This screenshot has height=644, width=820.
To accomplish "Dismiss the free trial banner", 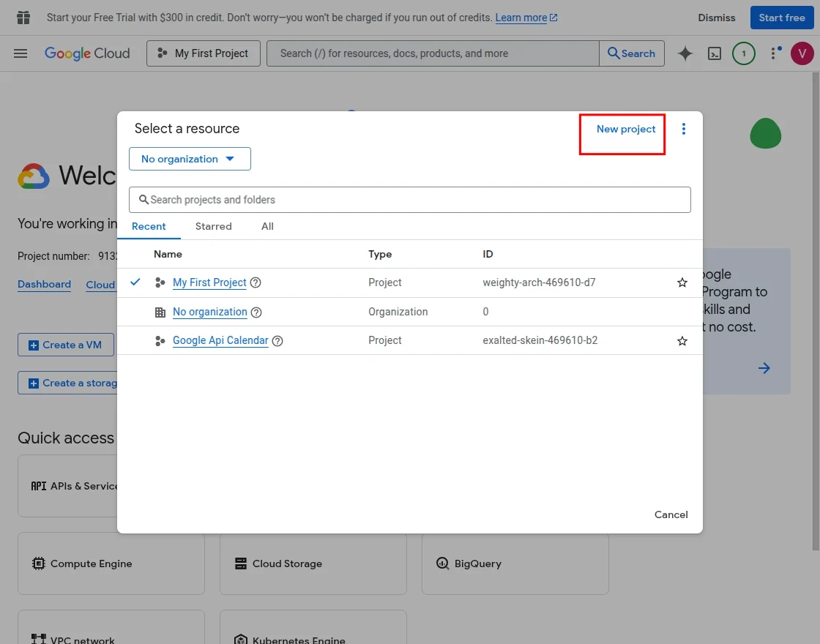I will click(x=716, y=18).
